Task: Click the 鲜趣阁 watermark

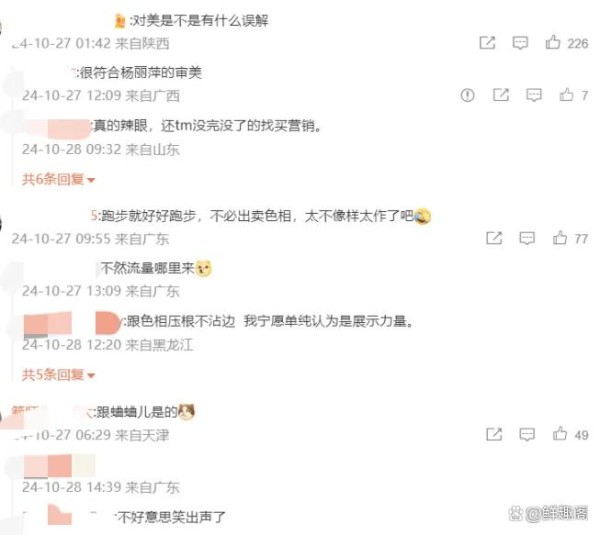Action: (x=548, y=513)
